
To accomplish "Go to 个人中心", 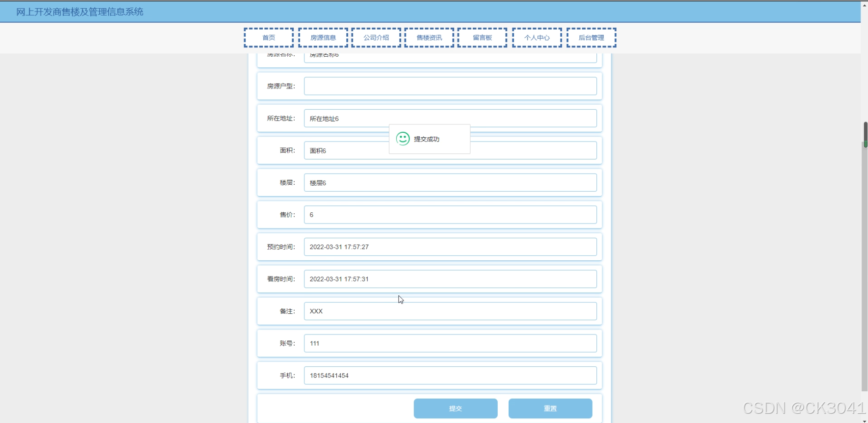I will 536,37.
